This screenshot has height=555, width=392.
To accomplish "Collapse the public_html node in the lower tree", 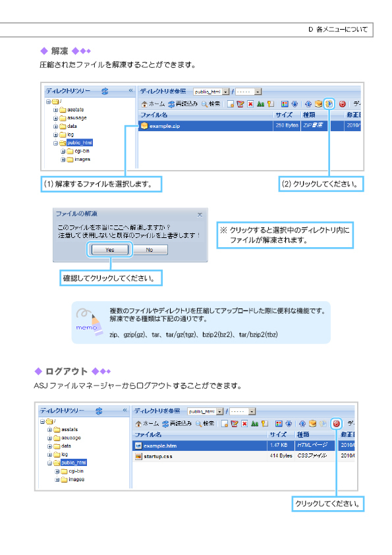I will [49, 463].
